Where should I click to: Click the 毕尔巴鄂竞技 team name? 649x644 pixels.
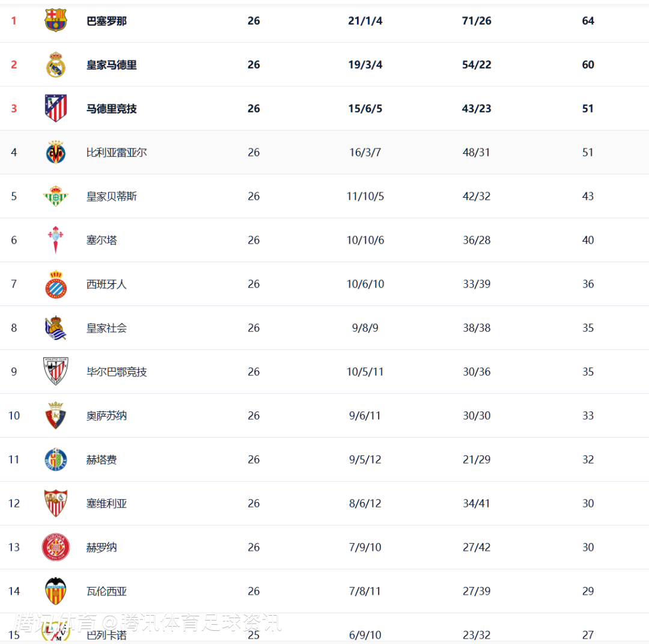pos(117,372)
